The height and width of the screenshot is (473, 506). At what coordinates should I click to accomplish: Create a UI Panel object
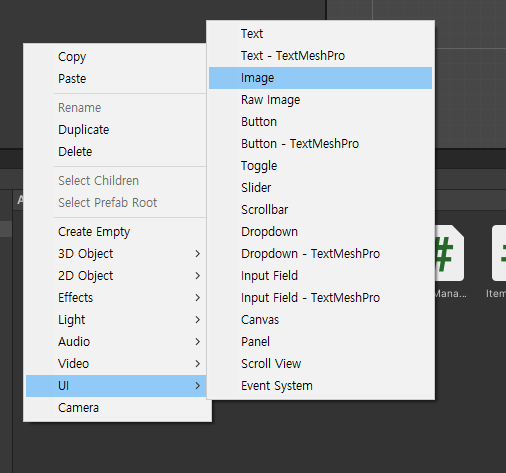tap(320, 342)
